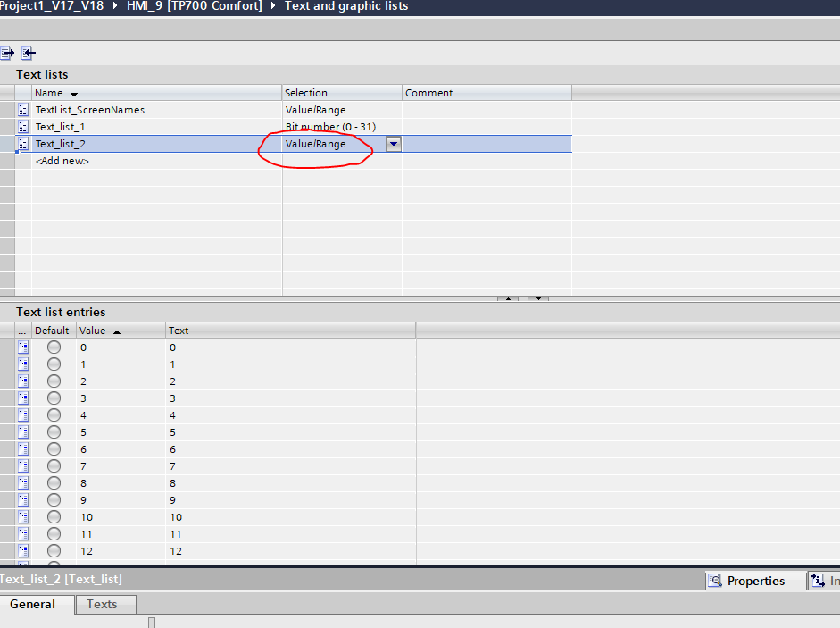Screen dimensions: 840x628
Task: Click the import text lists toolbar icon
Action: pyautogui.click(x=29, y=53)
